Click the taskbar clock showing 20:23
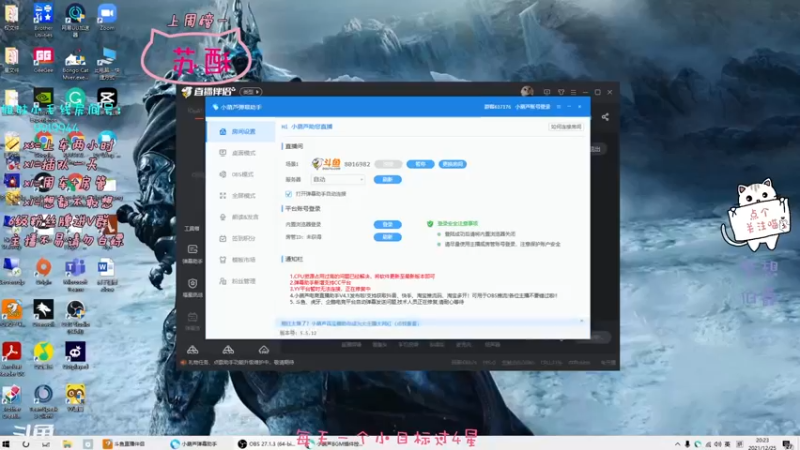The width and height of the screenshot is (800, 450). [x=762, y=444]
